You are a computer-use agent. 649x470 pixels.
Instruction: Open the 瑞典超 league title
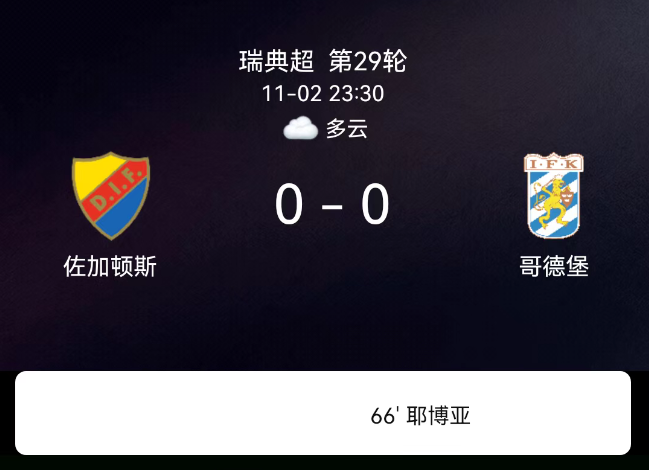pos(276,61)
